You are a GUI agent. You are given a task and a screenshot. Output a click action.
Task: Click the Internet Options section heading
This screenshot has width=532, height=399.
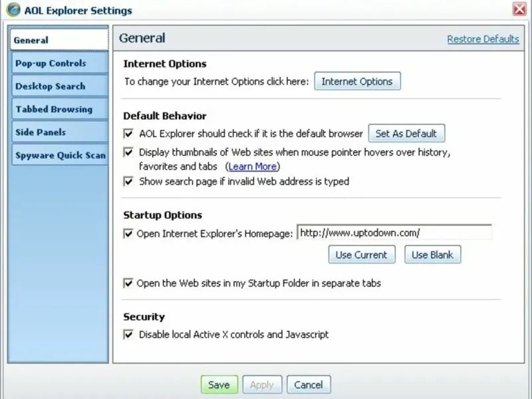(x=165, y=64)
